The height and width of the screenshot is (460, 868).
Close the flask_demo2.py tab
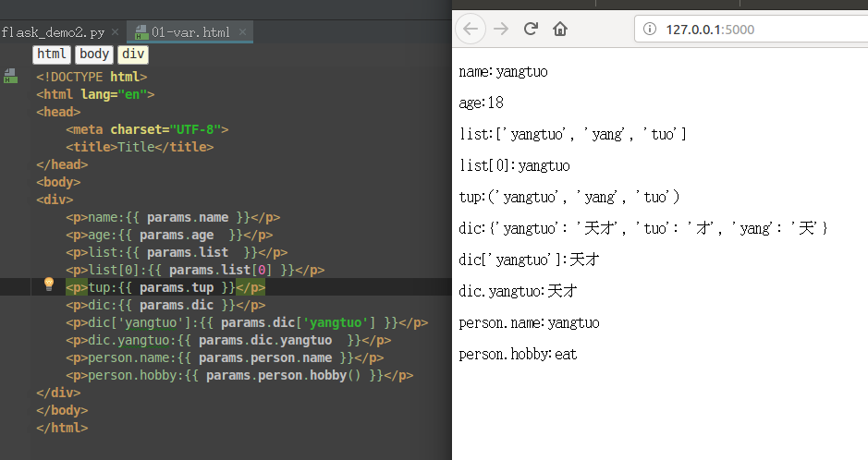[116, 32]
